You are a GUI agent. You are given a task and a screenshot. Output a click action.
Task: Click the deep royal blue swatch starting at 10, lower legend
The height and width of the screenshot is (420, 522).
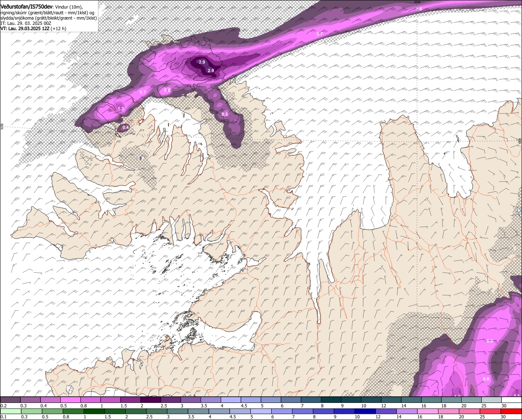365,411
